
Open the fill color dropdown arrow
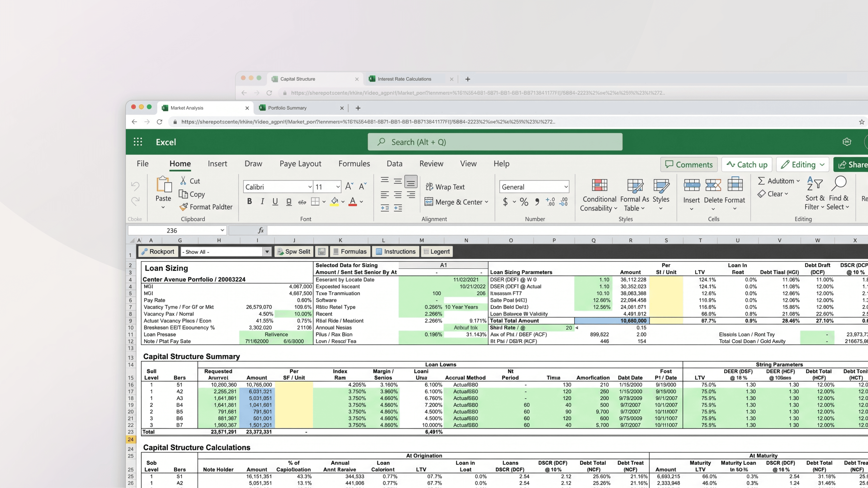point(343,202)
